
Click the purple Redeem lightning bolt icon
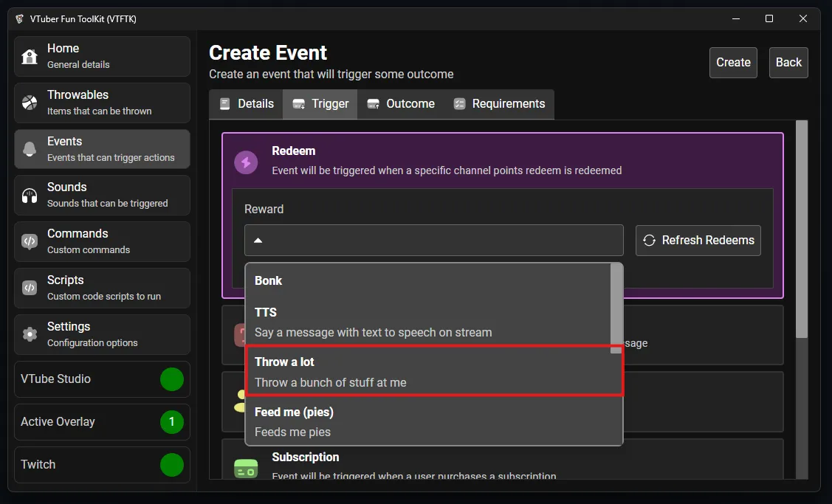point(246,162)
